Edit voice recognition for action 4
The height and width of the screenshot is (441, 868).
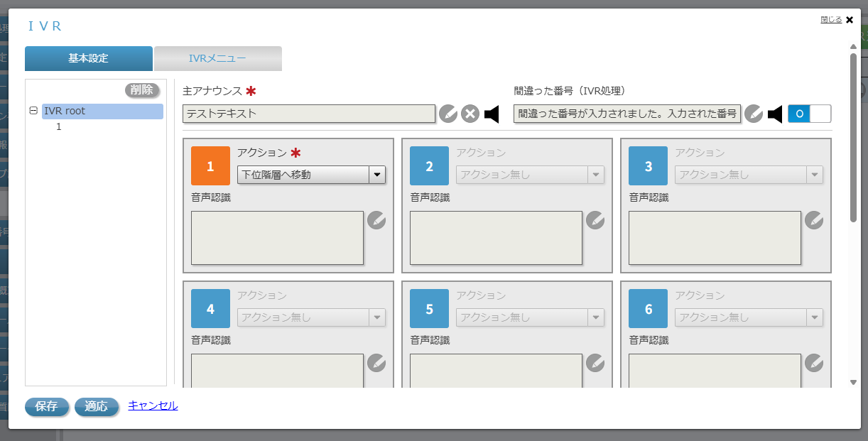click(377, 364)
